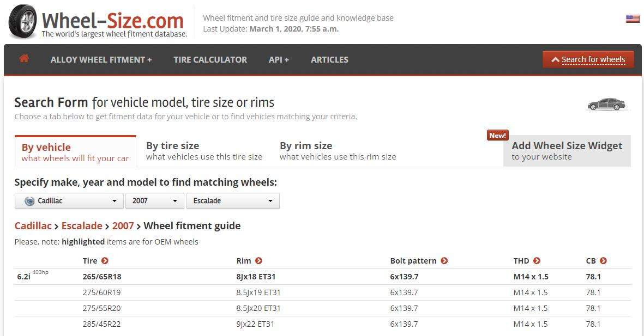Click the CB column arrow icon

[x=603, y=261]
